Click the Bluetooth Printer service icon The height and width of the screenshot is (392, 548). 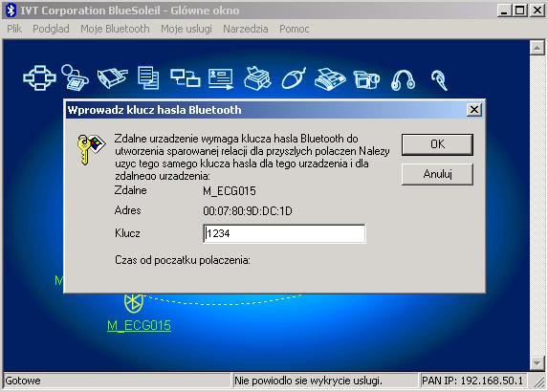[257, 78]
